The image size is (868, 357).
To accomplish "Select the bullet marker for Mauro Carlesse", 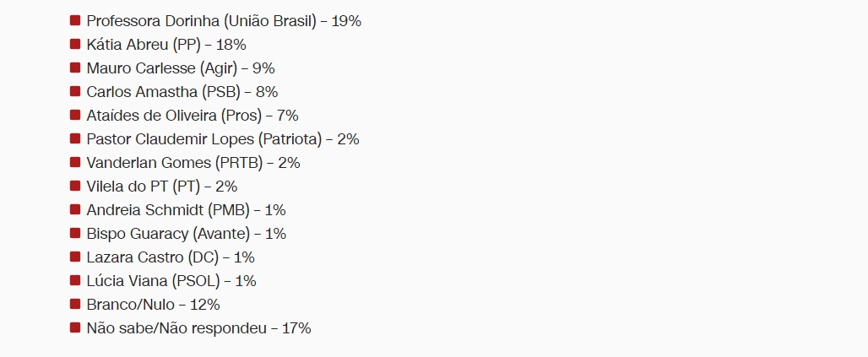I will pyautogui.click(x=75, y=68).
